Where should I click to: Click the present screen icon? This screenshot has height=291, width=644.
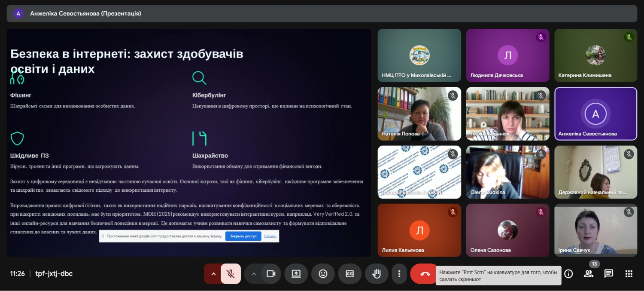coord(296,274)
